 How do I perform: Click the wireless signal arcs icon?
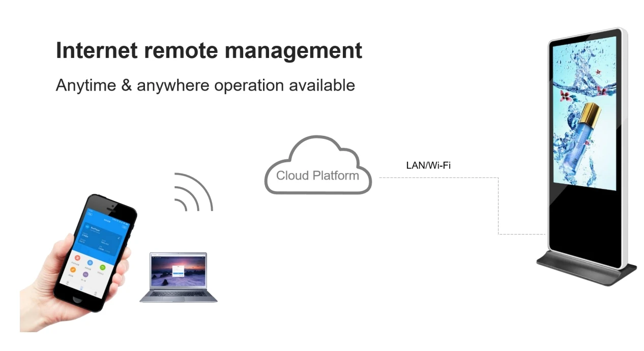point(193,192)
